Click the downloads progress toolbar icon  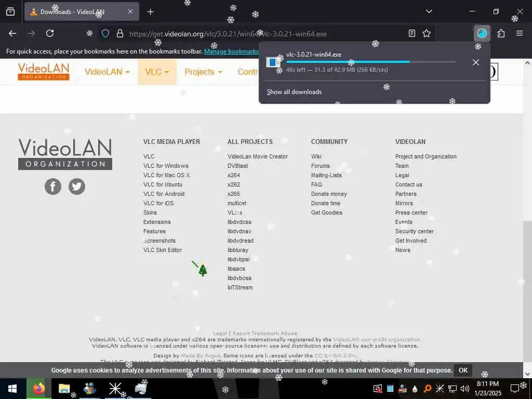pyautogui.click(x=482, y=33)
